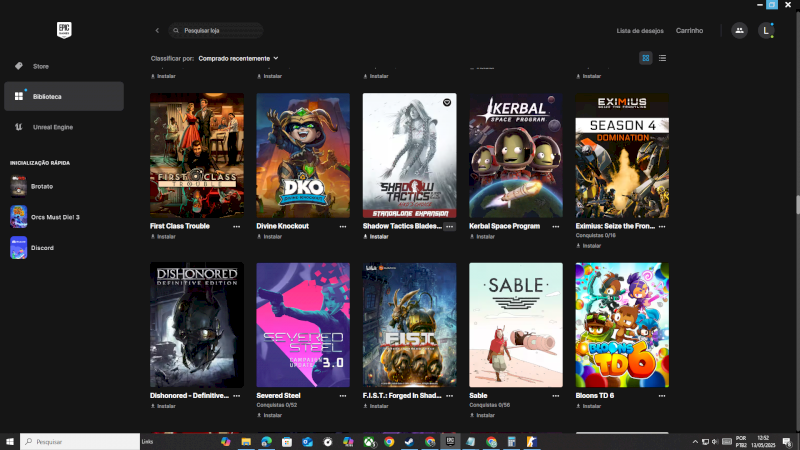The image size is (800, 450).
Task: Open the 'Carrinho' cart link
Action: (689, 31)
